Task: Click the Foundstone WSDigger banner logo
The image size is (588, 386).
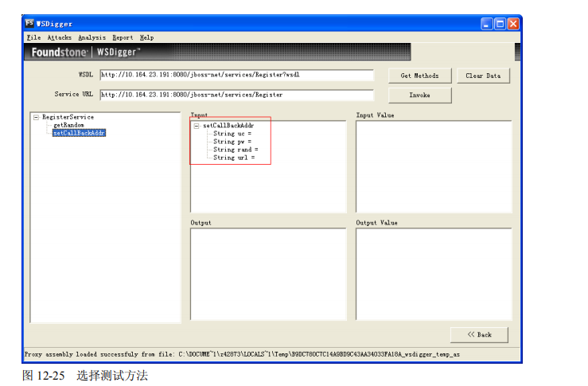Action: click(86, 53)
